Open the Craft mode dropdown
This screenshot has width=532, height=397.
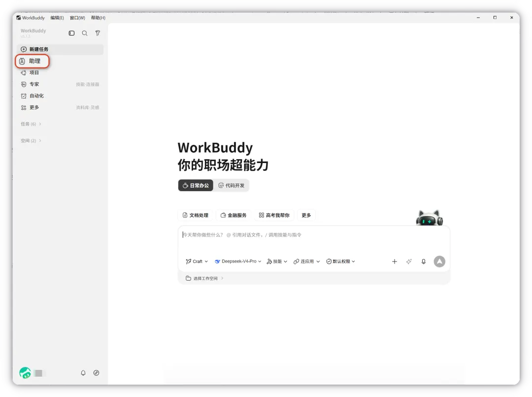pyautogui.click(x=197, y=262)
